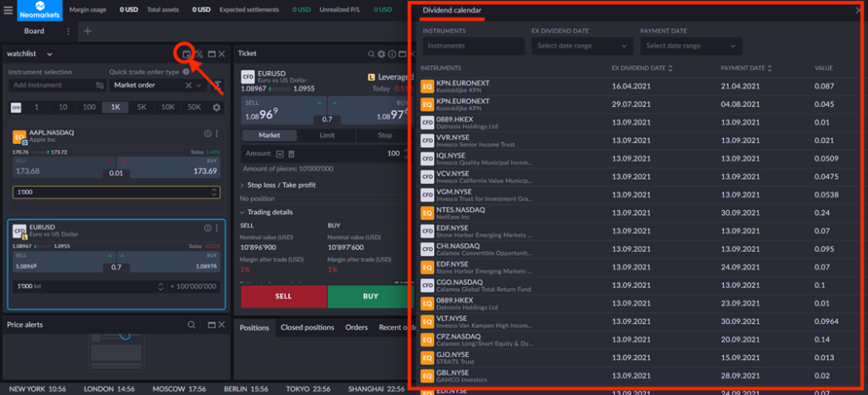This screenshot has height=395, width=868.
Task: Click the search icon in Price alerts panel
Action: 192,325
